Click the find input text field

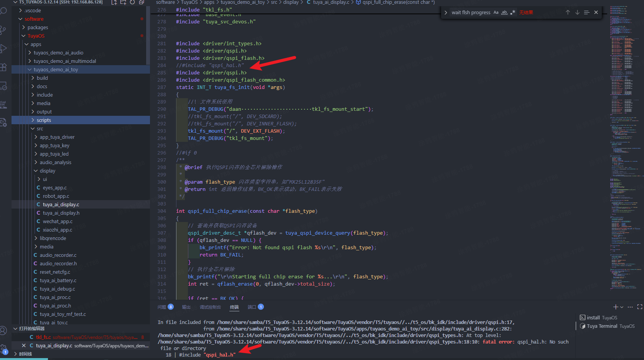(x=471, y=12)
